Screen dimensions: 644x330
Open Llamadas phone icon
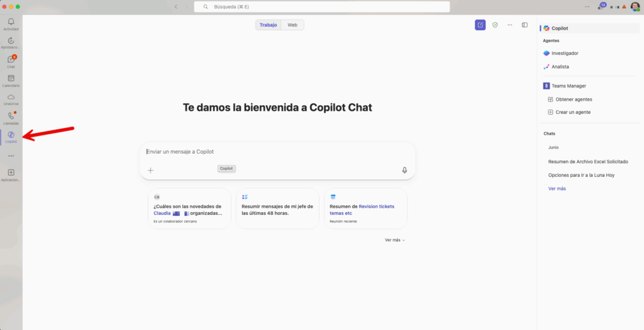[11, 117]
